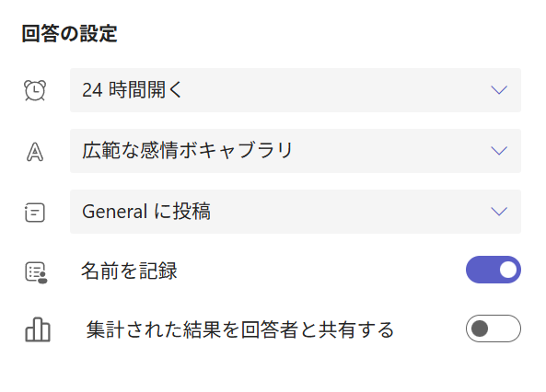Screen dimensions: 546x392
Task: Click gray knob of results sharing toggle
Action: tap(480, 329)
